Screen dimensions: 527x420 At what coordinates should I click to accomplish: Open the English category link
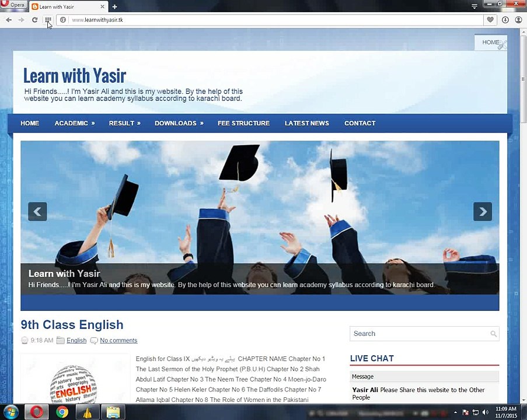click(76, 340)
